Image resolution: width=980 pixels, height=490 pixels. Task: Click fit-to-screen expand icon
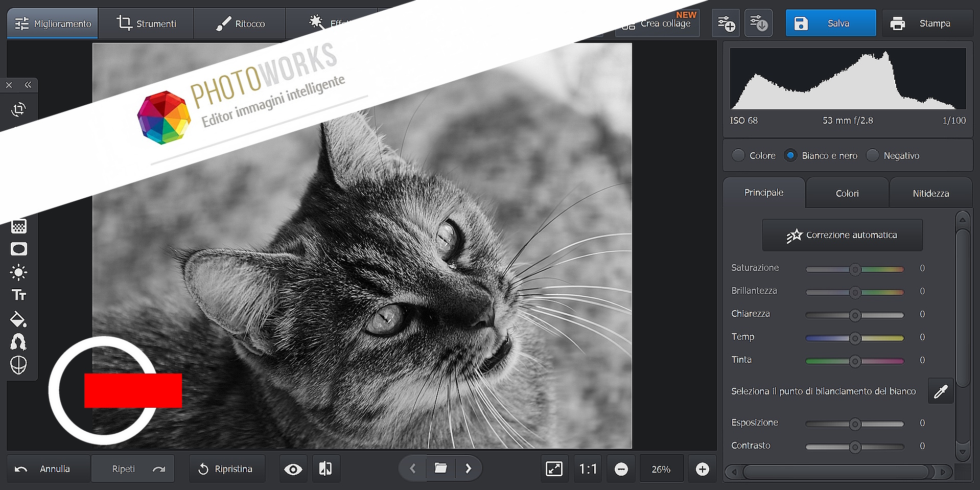tap(554, 469)
